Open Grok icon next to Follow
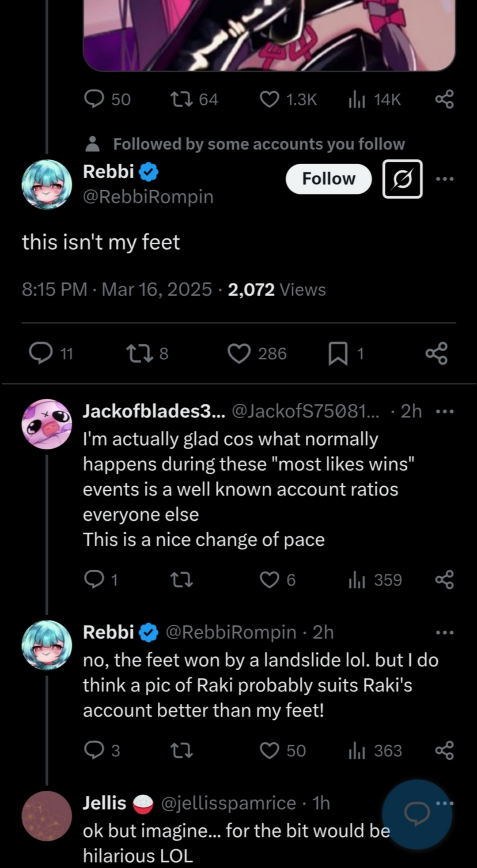 coord(402,179)
